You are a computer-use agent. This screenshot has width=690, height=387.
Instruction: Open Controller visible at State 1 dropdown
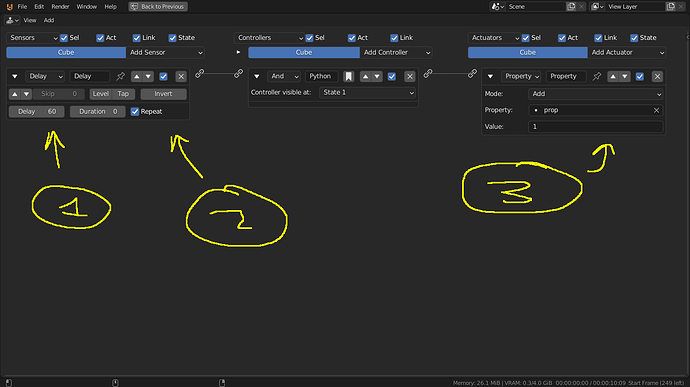tap(367, 93)
